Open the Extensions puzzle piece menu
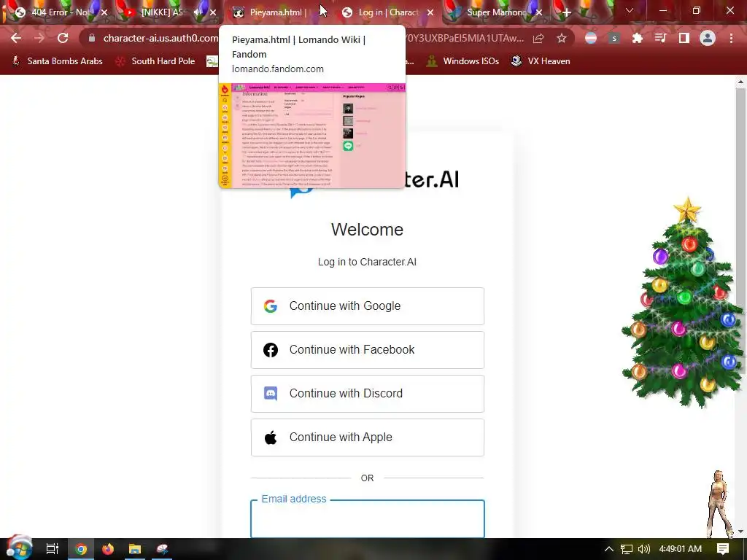The image size is (747, 560). click(638, 38)
